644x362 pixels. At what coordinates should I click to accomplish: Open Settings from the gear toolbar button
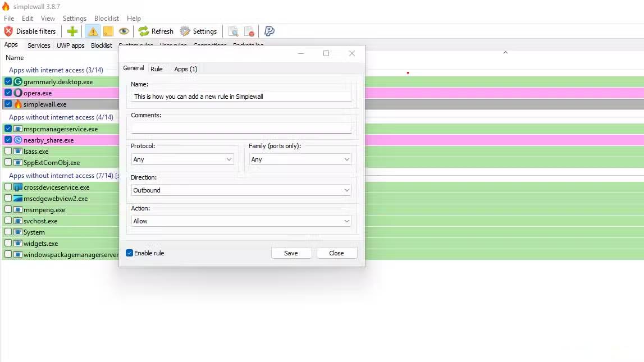198,31
